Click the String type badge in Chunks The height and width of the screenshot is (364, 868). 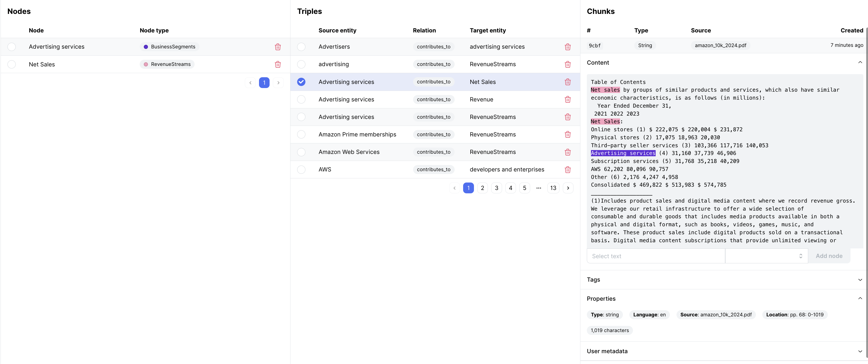pos(645,46)
